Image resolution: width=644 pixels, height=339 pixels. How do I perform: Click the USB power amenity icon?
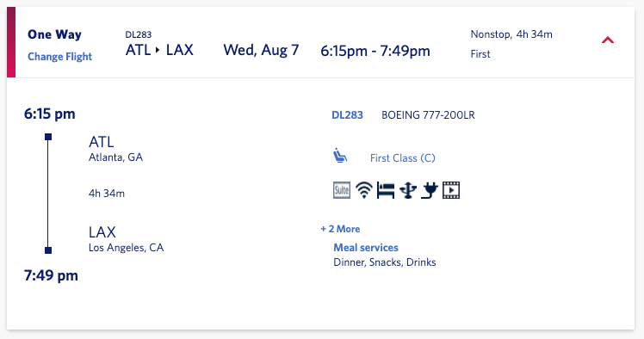(408, 190)
